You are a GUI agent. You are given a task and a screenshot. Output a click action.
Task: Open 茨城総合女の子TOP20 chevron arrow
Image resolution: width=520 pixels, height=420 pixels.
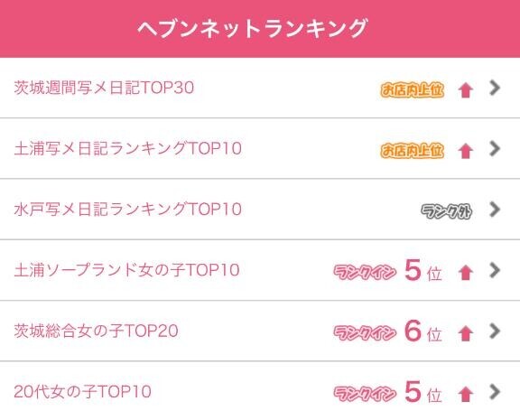(495, 331)
